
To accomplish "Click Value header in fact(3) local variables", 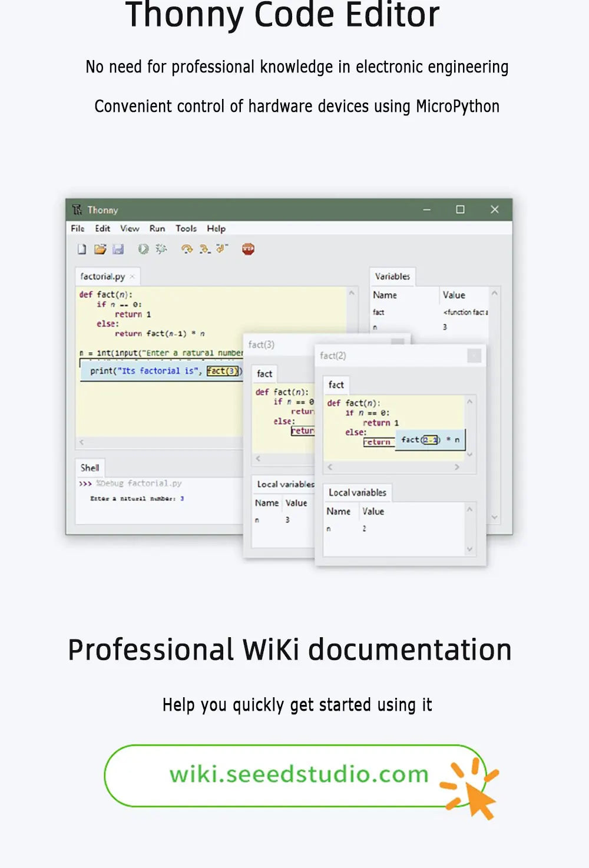I will (x=296, y=503).
